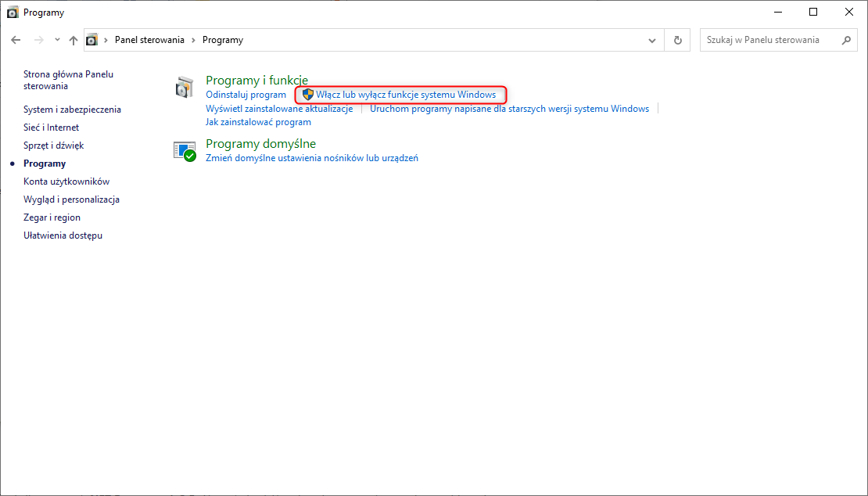
Task: Refresh the Programy page
Action: point(677,40)
